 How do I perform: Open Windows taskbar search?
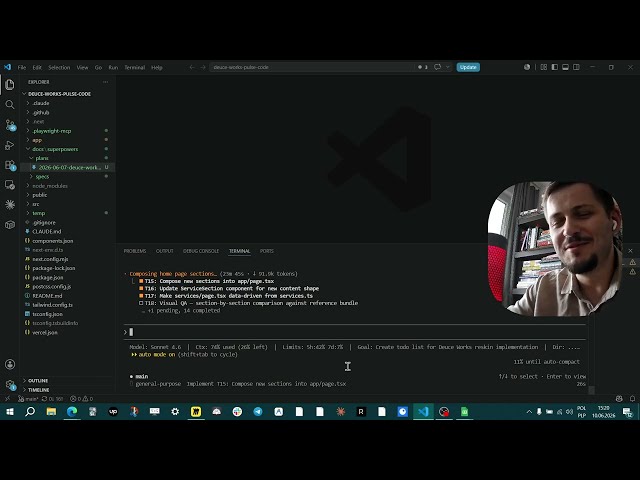point(30,411)
